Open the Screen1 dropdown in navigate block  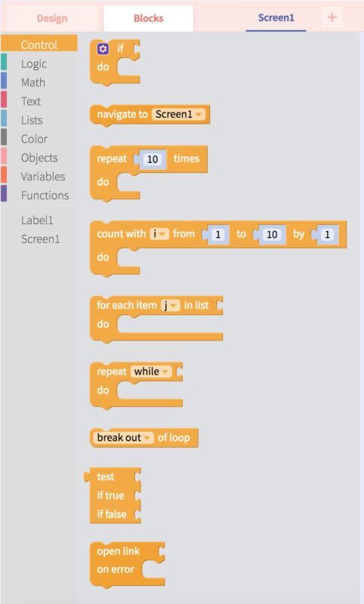point(178,114)
